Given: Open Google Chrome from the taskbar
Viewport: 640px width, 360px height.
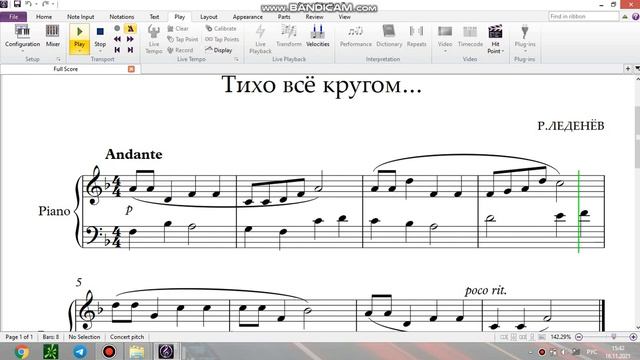Looking at the screenshot, I should (22, 351).
